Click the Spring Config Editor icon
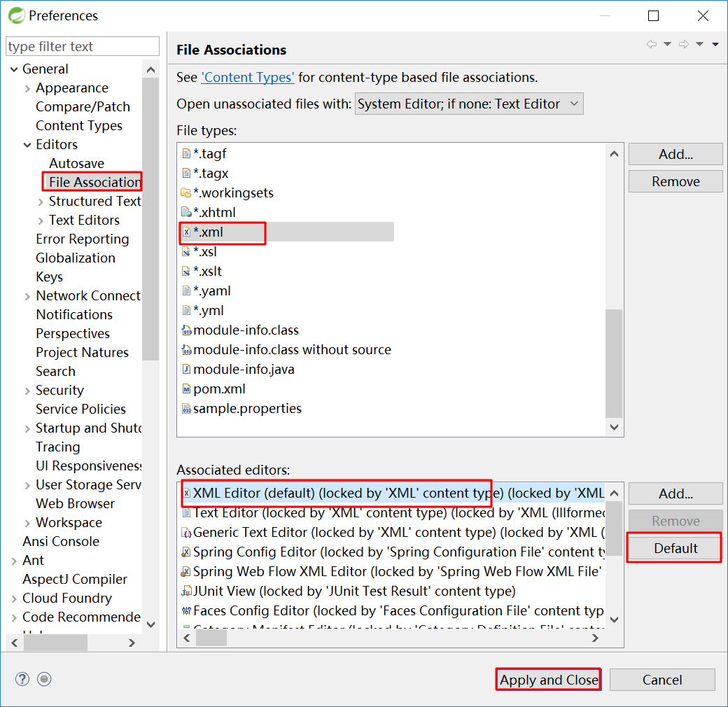Screen dimensions: 728x707 point(186,552)
